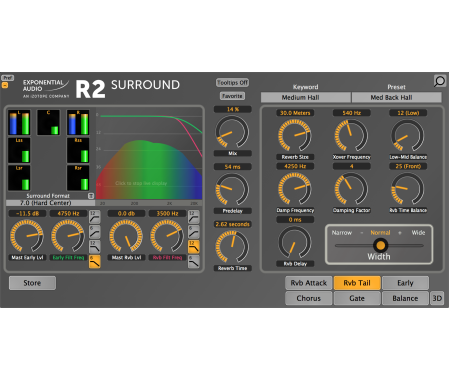The image size is (450, 380).
Task: Switch to the Rvb Attack tab
Action: [309, 283]
